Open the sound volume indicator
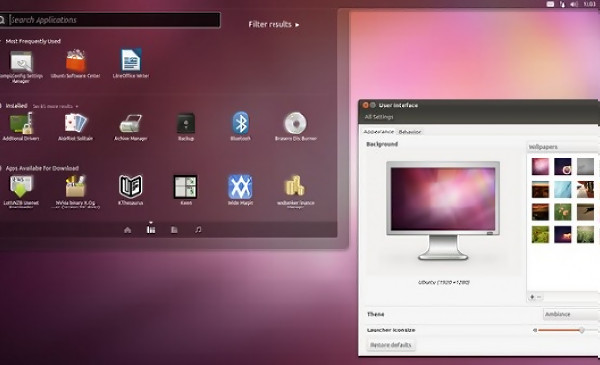This screenshot has width=600, height=365. coord(574,4)
